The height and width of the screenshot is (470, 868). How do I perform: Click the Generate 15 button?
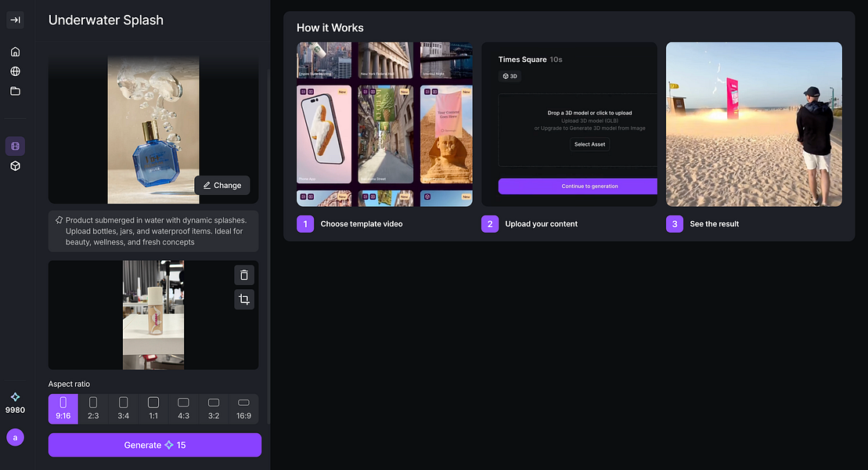(154, 445)
